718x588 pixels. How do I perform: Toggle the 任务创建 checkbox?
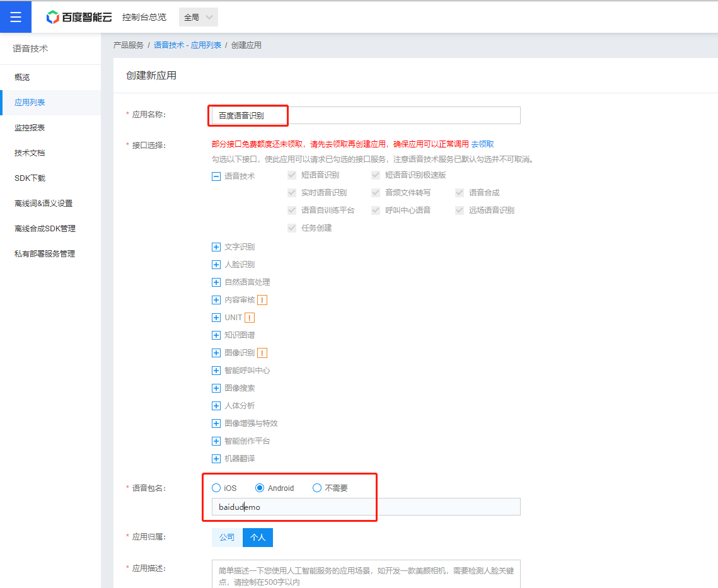pyautogui.click(x=292, y=228)
